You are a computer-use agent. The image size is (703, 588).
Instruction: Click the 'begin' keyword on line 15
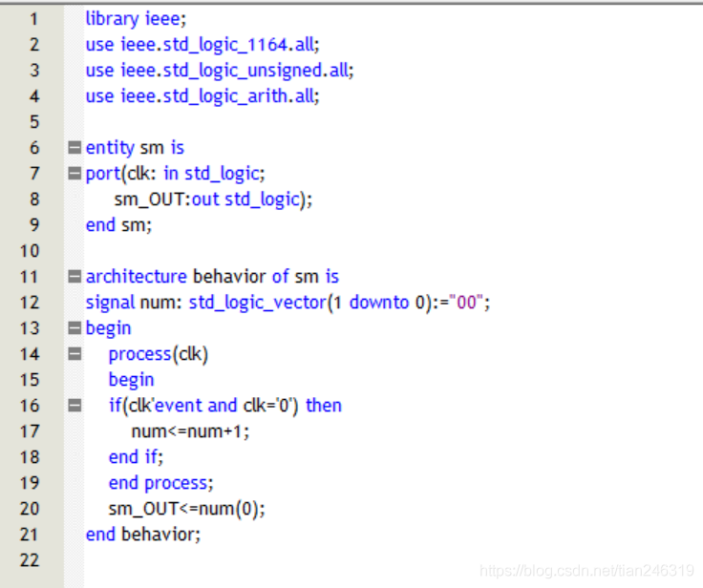pyautogui.click(x=132, y=381)
